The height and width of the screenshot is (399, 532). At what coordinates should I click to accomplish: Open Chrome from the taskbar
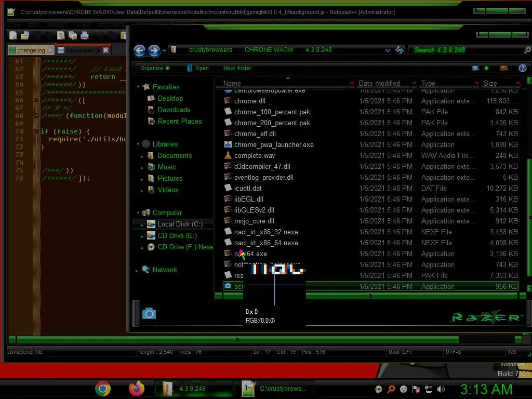[103, 389]
